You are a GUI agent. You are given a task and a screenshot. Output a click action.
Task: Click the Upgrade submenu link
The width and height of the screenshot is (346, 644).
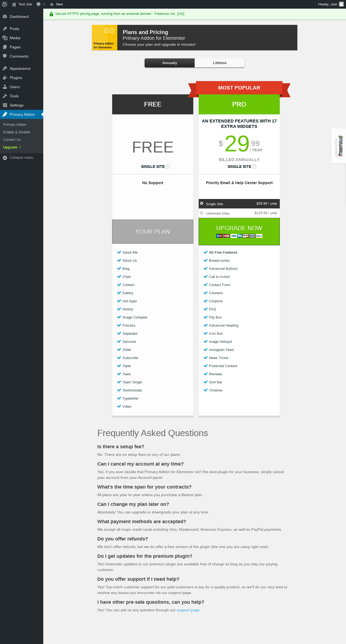[12, 147]
